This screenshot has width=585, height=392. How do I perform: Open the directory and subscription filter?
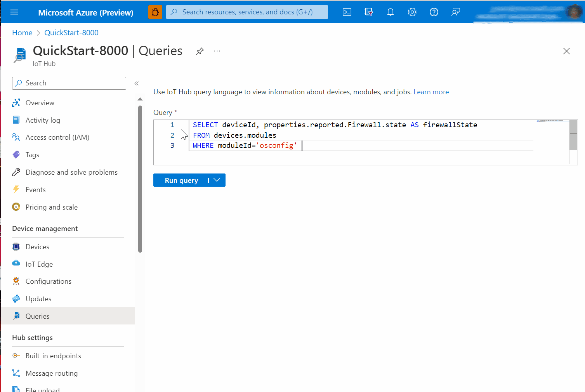pos(369,12)
